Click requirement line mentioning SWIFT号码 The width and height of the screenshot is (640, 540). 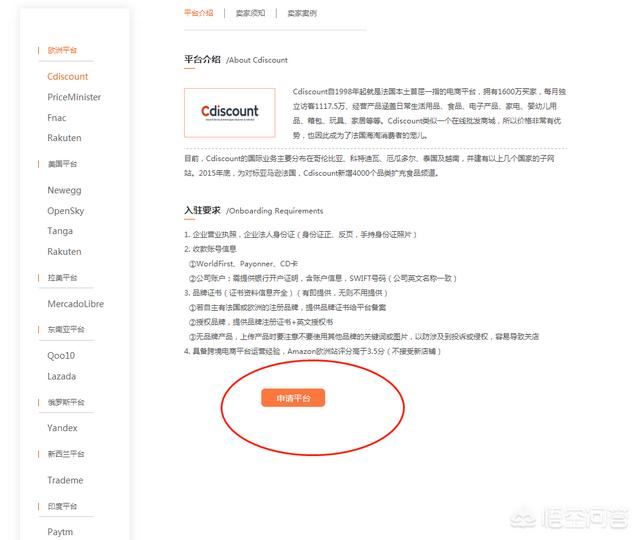click(322, 278)
